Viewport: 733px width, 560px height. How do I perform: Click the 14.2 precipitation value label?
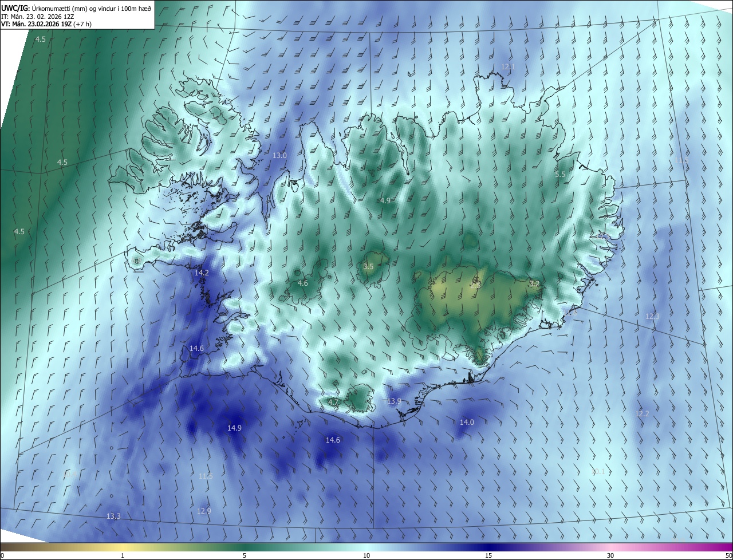coord(202,273)
